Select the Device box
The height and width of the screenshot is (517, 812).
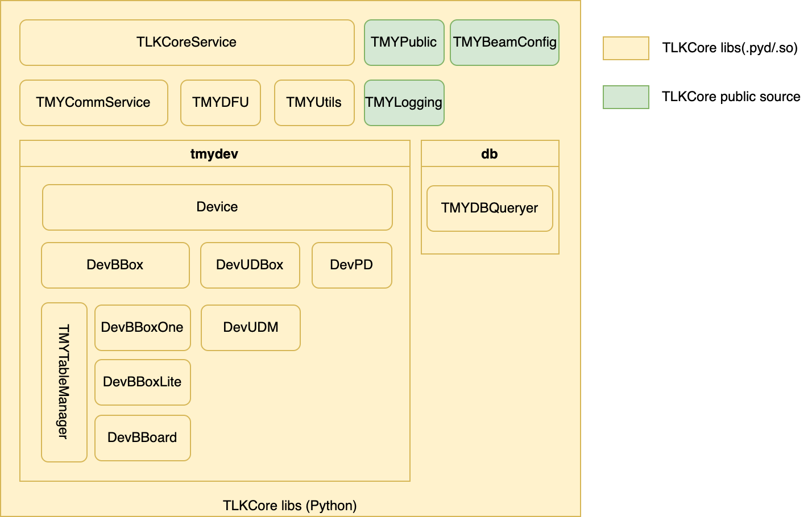(x=217, y=207)
